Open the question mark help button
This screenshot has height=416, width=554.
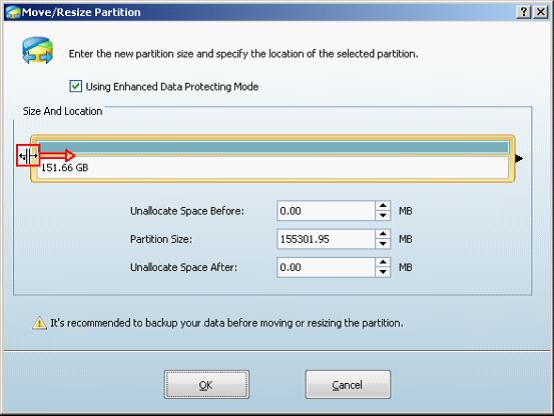(524, 12)
